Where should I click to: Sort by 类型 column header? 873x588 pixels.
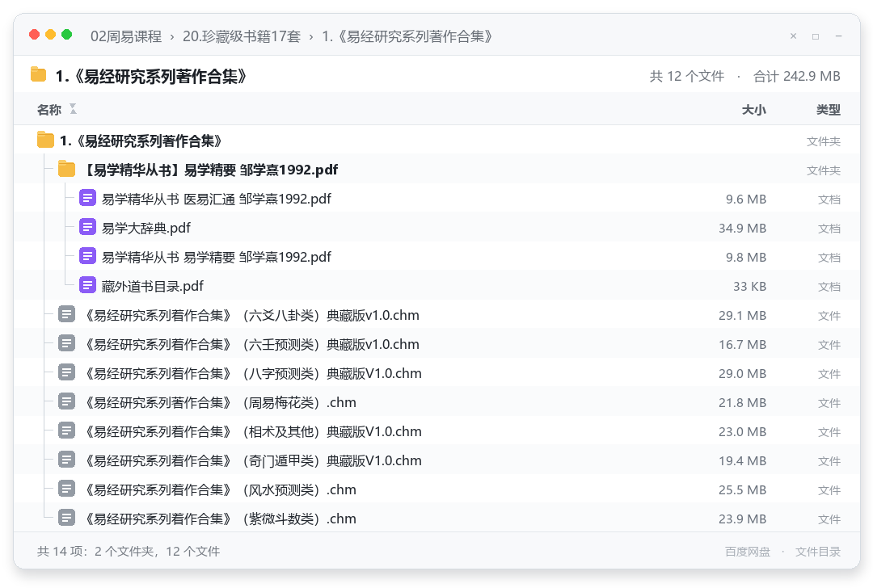point(829,110)
